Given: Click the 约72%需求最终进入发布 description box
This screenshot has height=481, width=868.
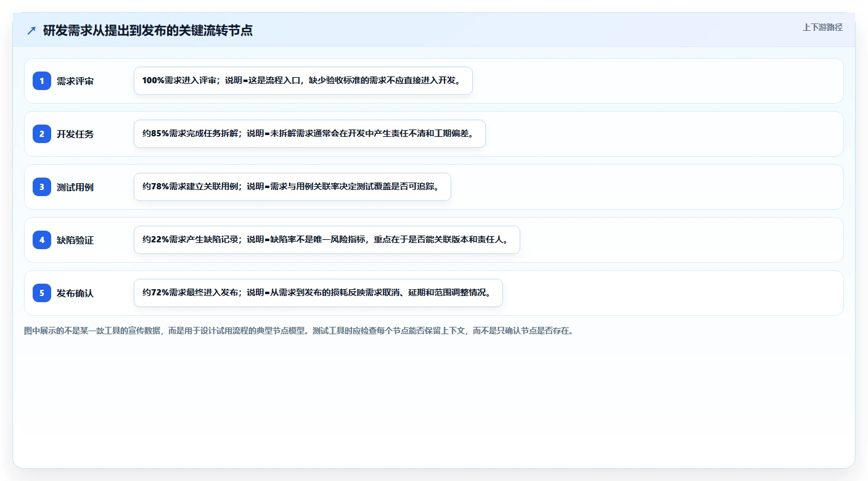Looking at the screenshot, I should 318,293.
